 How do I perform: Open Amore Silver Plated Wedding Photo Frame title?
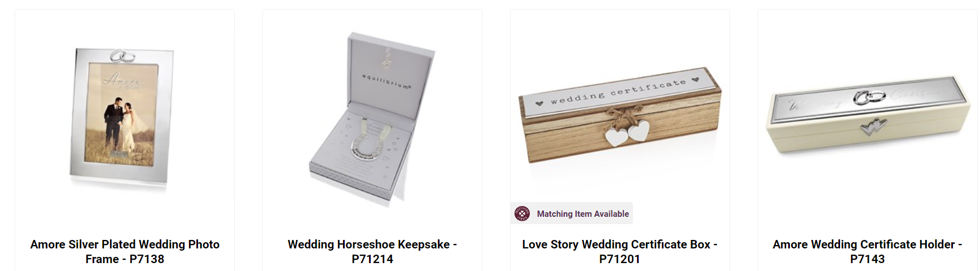125,252
